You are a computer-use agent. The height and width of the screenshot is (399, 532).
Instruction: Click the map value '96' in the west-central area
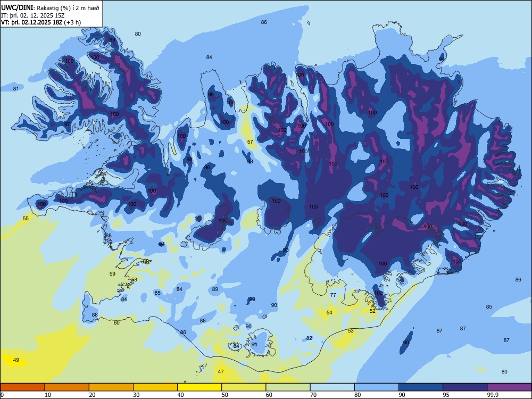[x=207, y=167]
